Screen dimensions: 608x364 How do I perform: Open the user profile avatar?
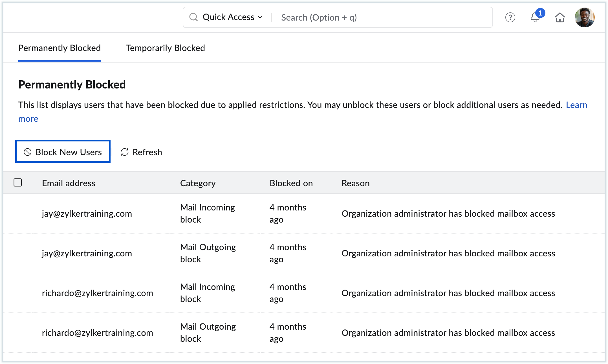click(584, 17)
